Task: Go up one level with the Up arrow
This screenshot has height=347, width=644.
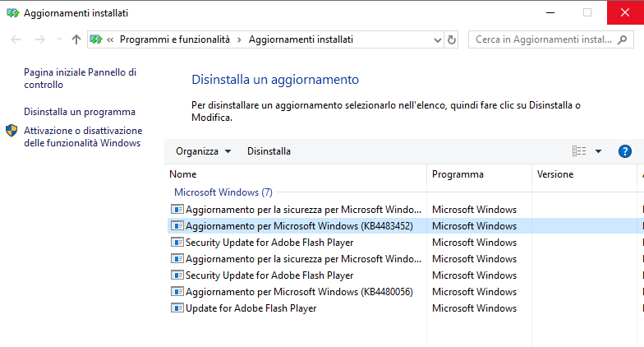Action: [x=76, y=39]
